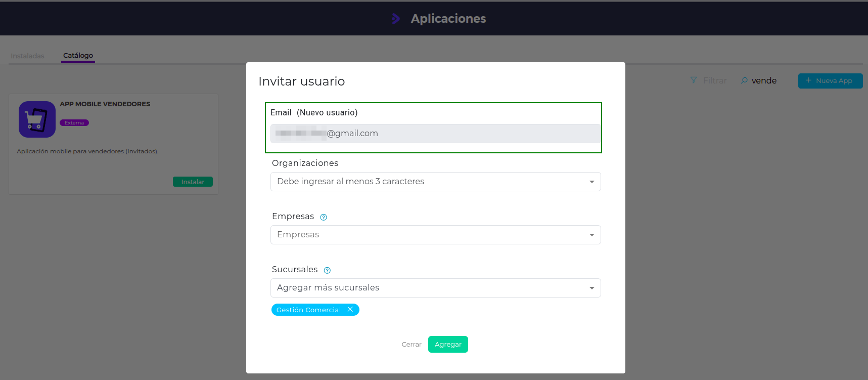Select the Catálogo tab
This screenshot has width=868, height=380.
78,56
